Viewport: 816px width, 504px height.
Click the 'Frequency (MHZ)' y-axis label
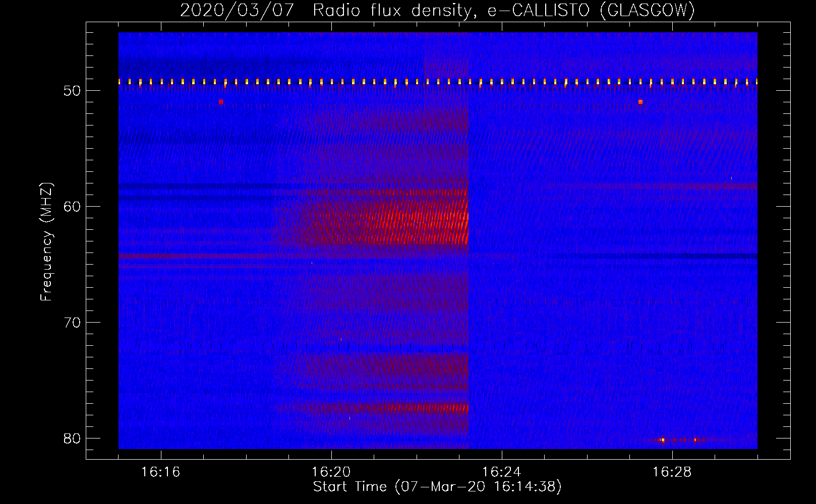pyautogui.click(x=46, y=242)
